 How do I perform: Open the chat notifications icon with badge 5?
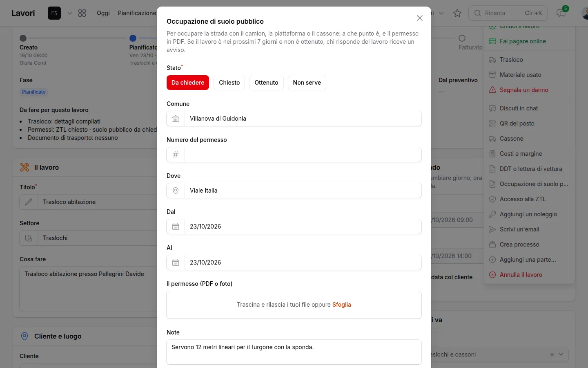tap(561, 13)
